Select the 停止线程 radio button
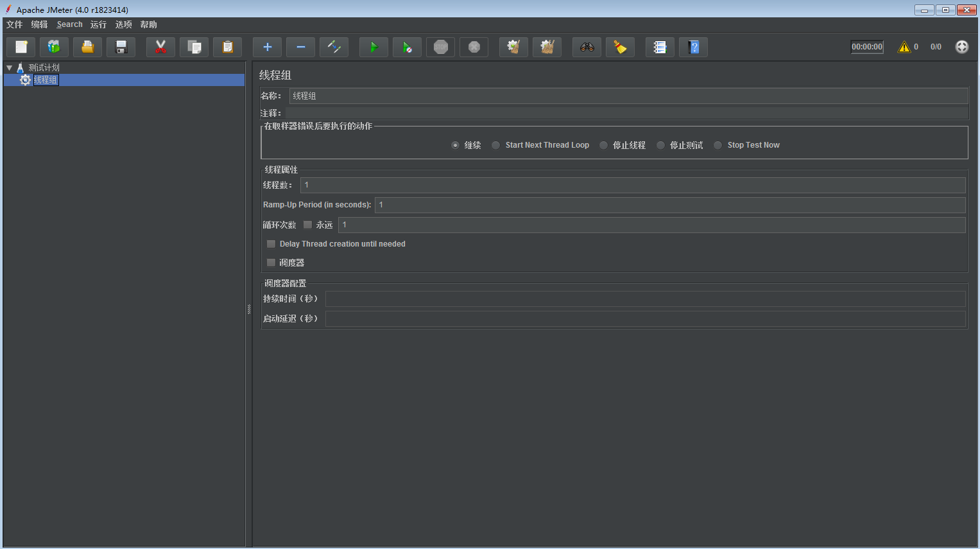 pyautogui.click(x=603, y=145)
